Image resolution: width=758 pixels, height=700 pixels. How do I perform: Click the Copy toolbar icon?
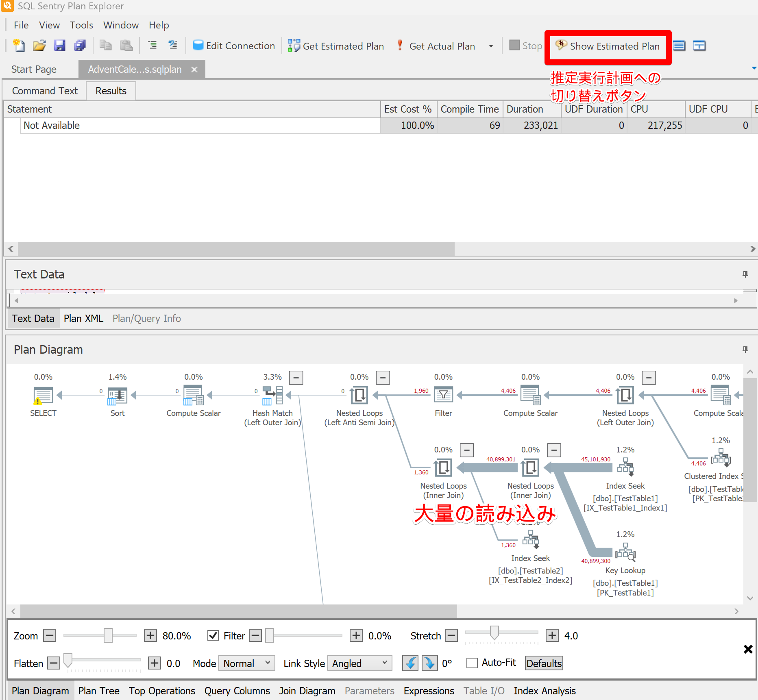click(106, 46)
